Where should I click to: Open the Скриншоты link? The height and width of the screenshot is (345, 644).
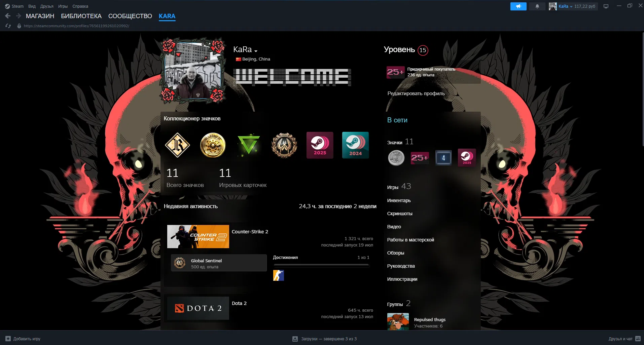click(400, 214)
